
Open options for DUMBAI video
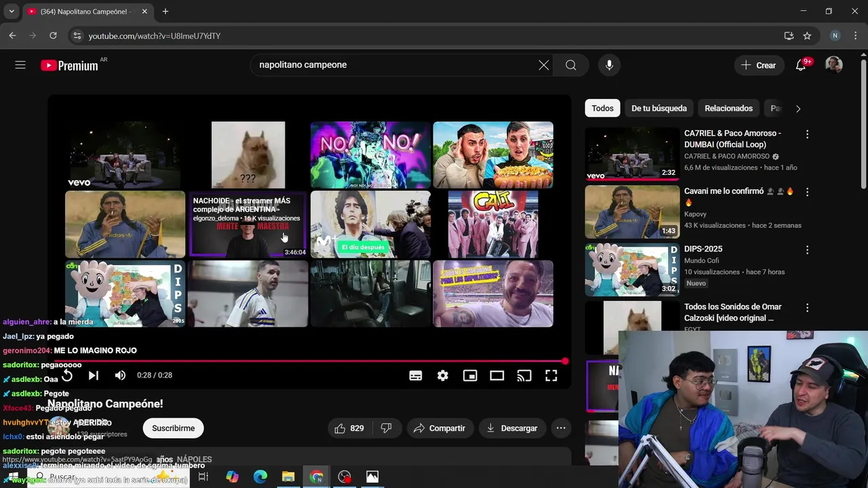click(807, 134)
